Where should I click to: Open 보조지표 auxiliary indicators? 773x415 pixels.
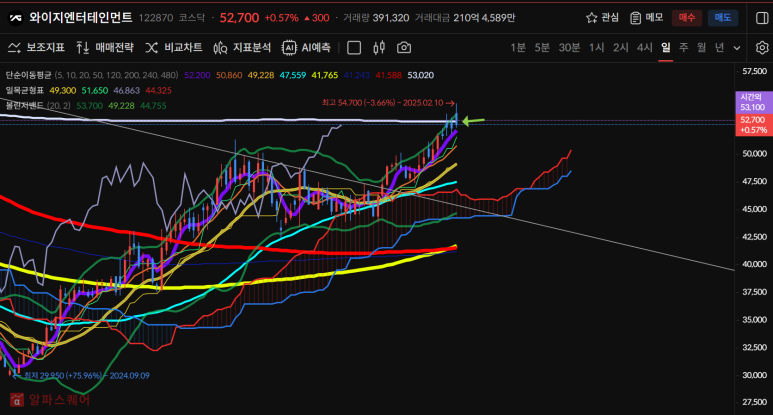(36, 48)
